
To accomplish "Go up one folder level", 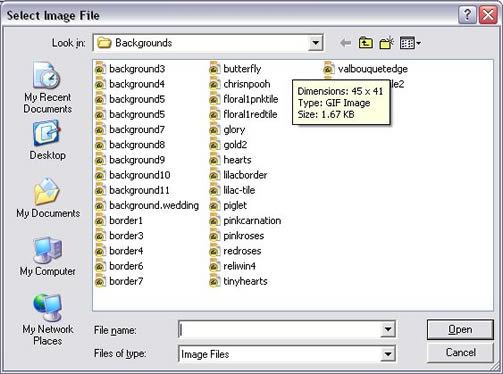I will click(x=365, y=43).
